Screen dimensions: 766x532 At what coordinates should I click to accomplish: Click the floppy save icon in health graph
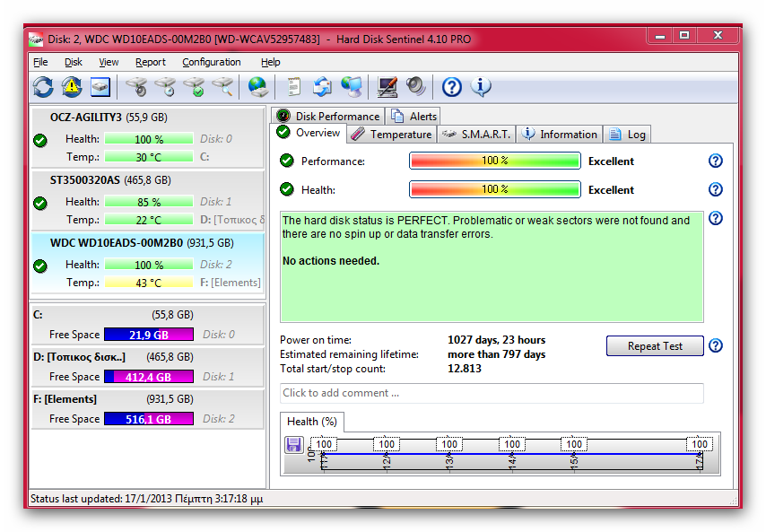point(293,445)
